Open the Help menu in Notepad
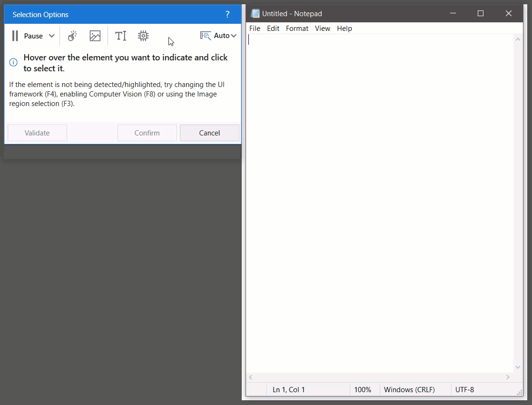This screenshot has width=532, height=405. pyautogui.click(x=344, y=29)
